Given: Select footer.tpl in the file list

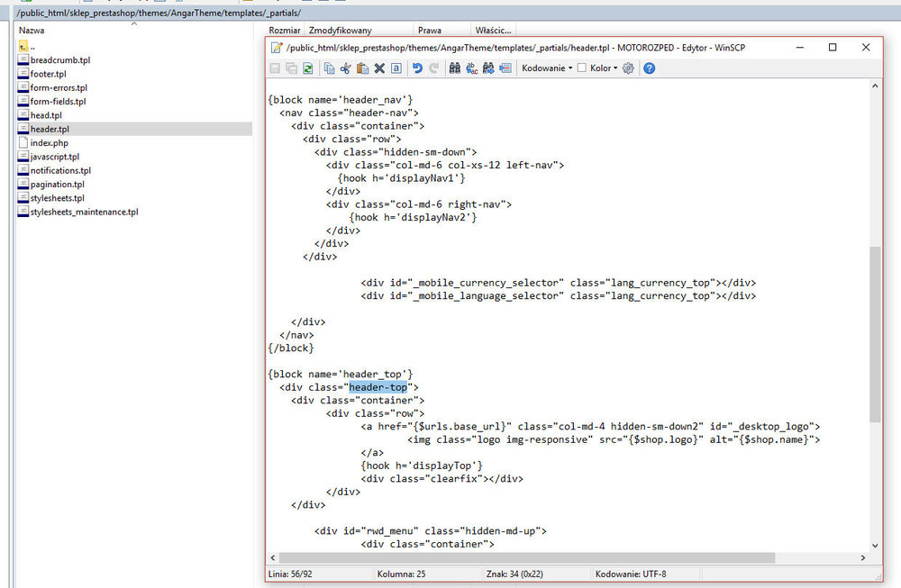Looking at the screenshot, I should point(48,74).
